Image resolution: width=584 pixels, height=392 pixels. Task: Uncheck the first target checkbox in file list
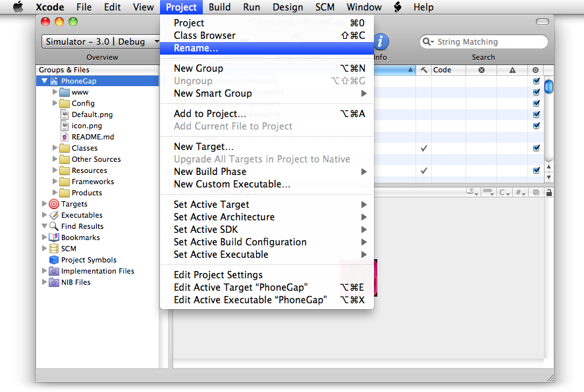(x=536, y=81)
